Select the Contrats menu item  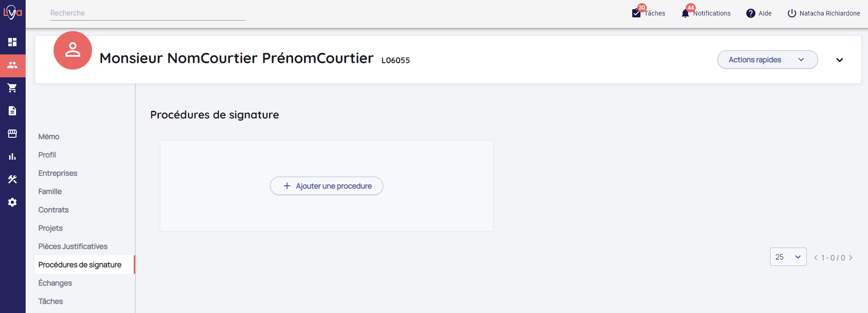[x=54, y=210]
